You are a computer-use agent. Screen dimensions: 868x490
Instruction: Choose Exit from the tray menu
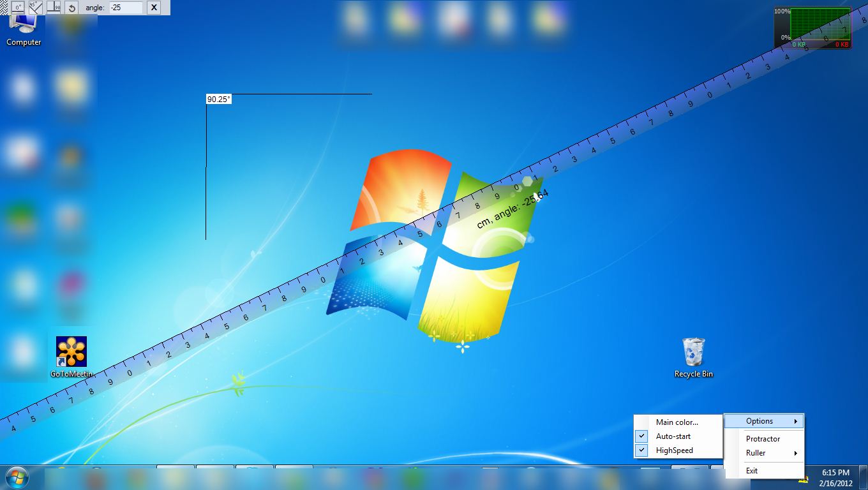(x=764, y=471)
